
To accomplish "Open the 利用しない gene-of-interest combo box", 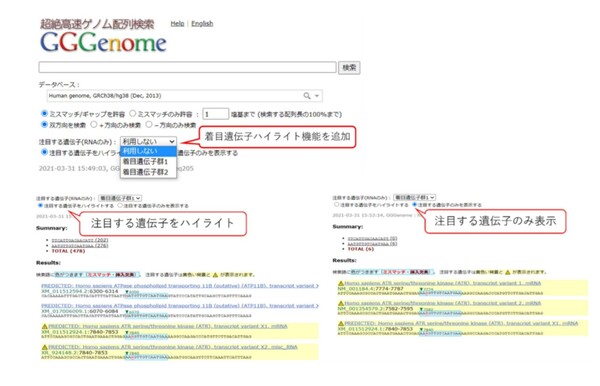I will 148,141.
